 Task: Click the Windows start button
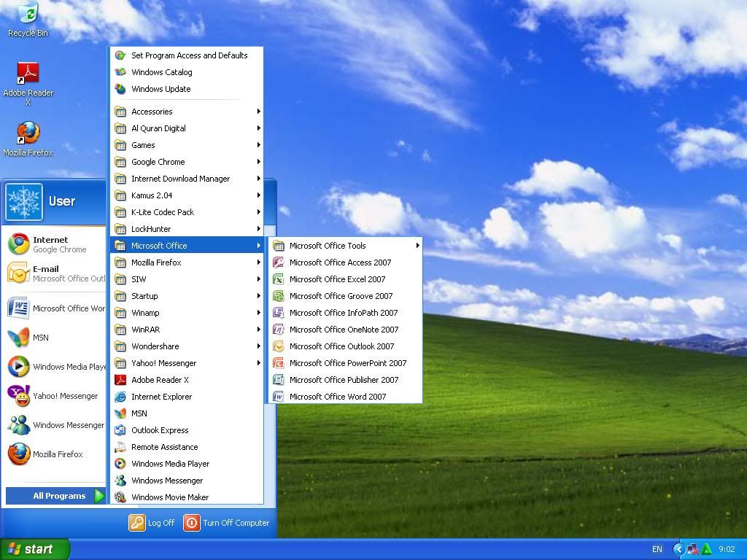pyautogui.click(x=35, y=549)
